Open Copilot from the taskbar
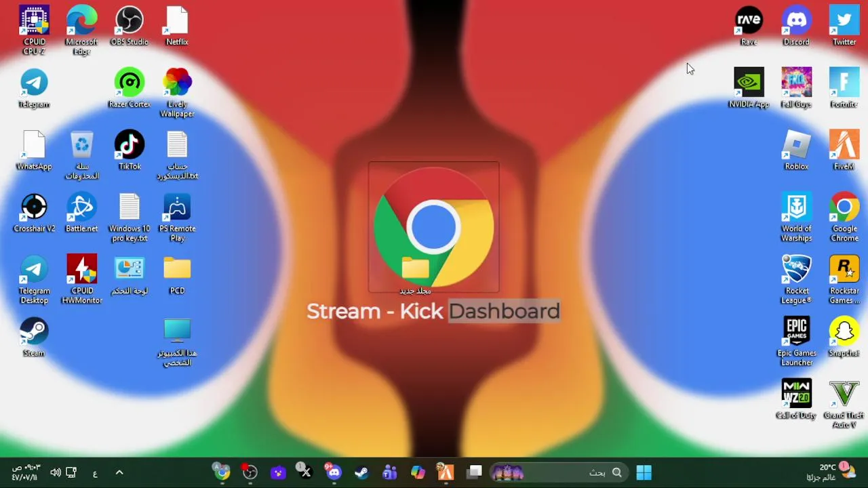 (x=418, y=472)
